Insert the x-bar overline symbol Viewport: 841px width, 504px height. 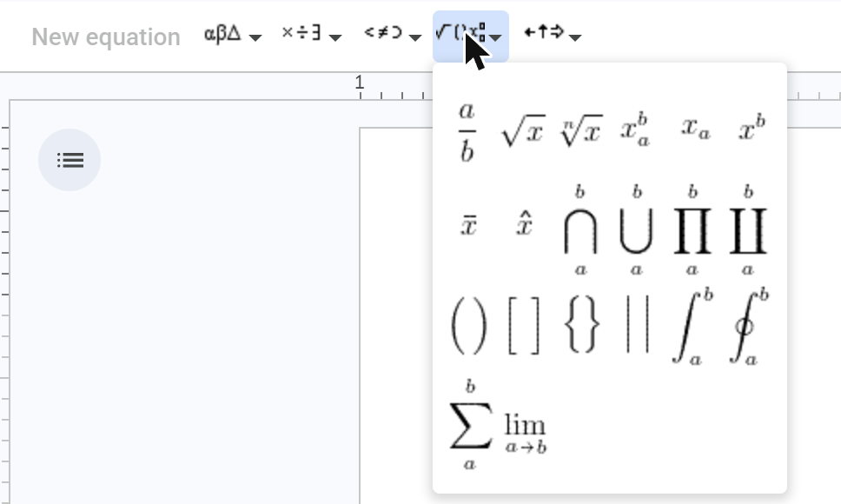click(x=468, y=226)
